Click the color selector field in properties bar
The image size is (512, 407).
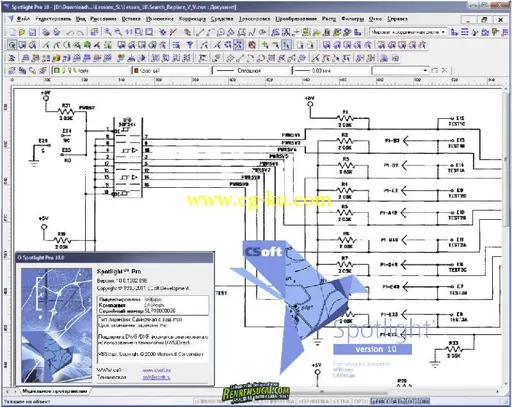point(172,70)
